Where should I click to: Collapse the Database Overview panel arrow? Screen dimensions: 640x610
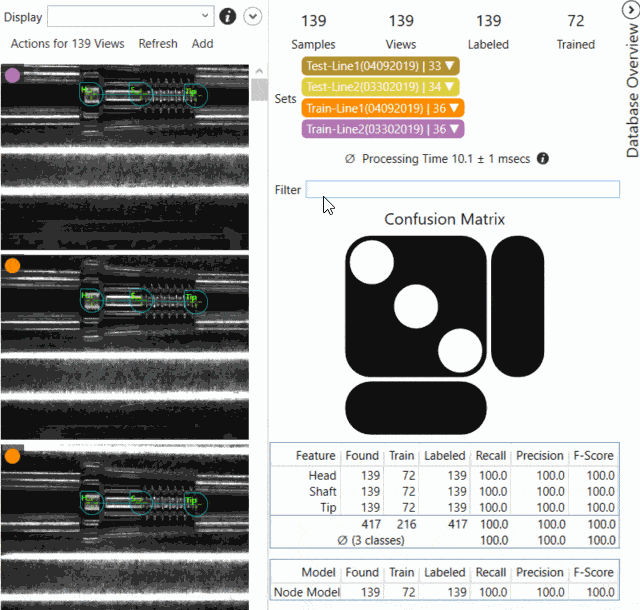click(x=631, y=10)
